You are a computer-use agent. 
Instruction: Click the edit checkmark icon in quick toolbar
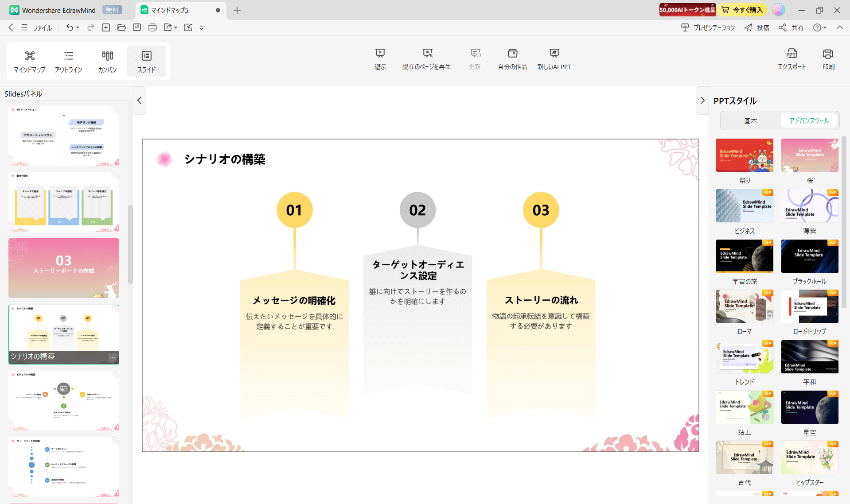point(188,27)
